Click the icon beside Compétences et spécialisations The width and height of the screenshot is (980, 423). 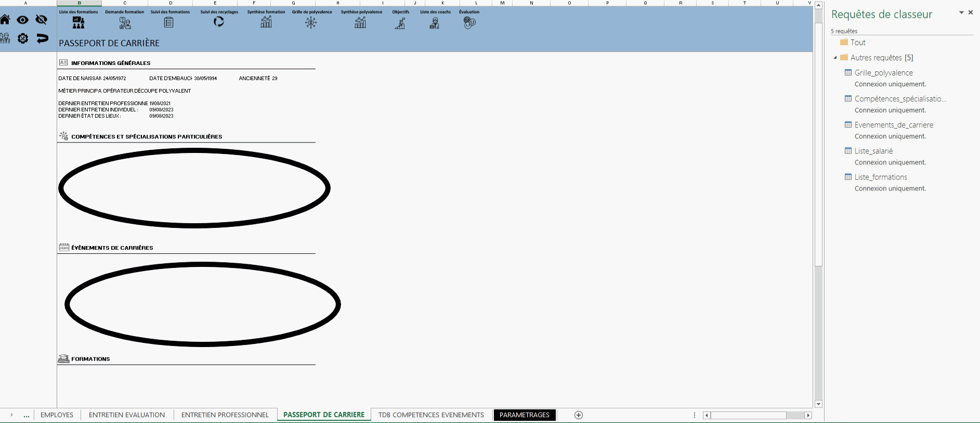coord(64,136)
